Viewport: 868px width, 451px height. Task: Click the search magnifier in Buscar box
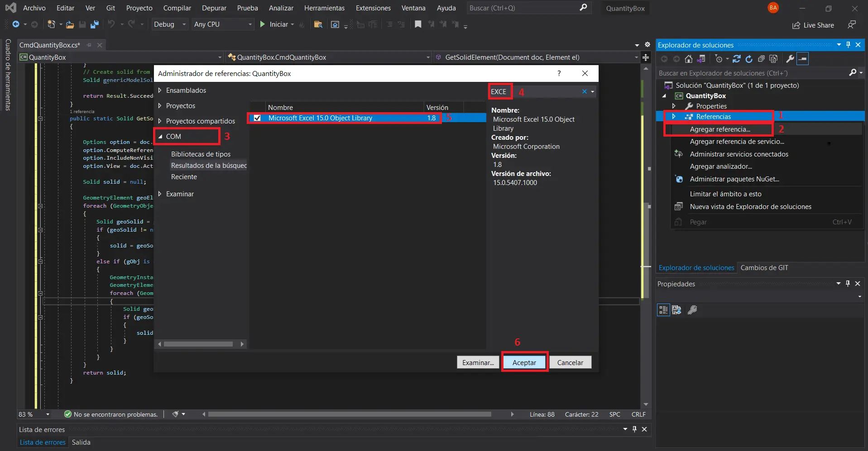583,8
